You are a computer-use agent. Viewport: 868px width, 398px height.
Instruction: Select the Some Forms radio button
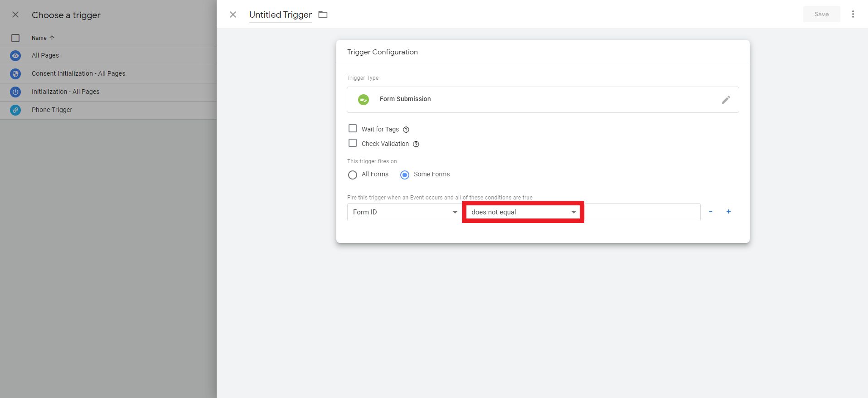click(x=405, y=175)
